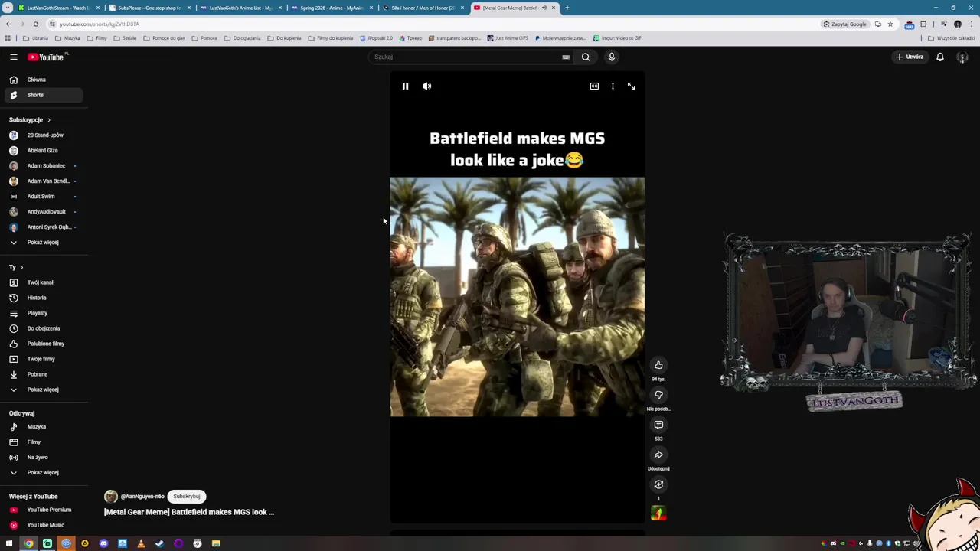Viewport: 980px width, 551px height.
Task: Like the Battlefield MGS Short
Action: point(658,365)
